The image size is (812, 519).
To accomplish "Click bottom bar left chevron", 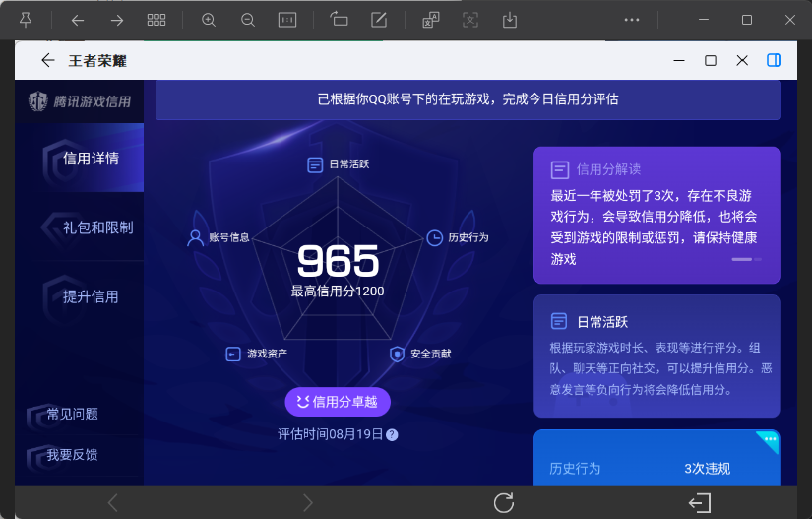I will coord(112,502).
